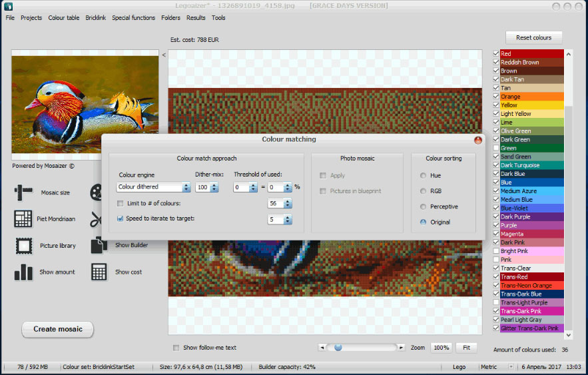
Task: Open the Special functions menu
Action: click(x=133, y=17)
